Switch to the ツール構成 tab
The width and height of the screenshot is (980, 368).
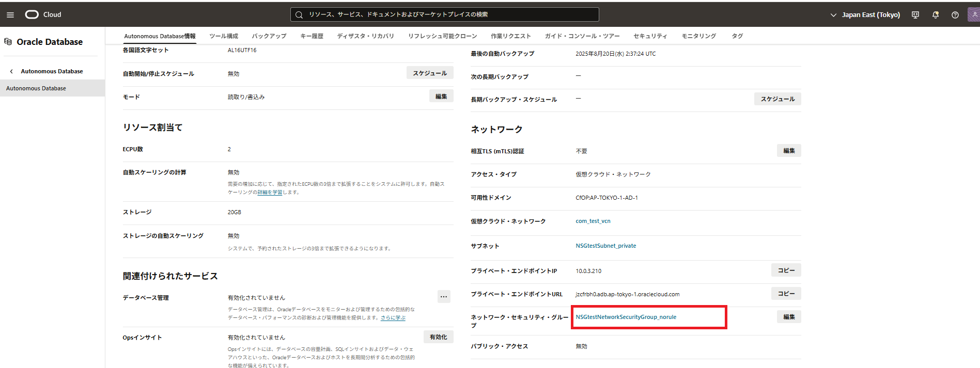pos(224,36)
